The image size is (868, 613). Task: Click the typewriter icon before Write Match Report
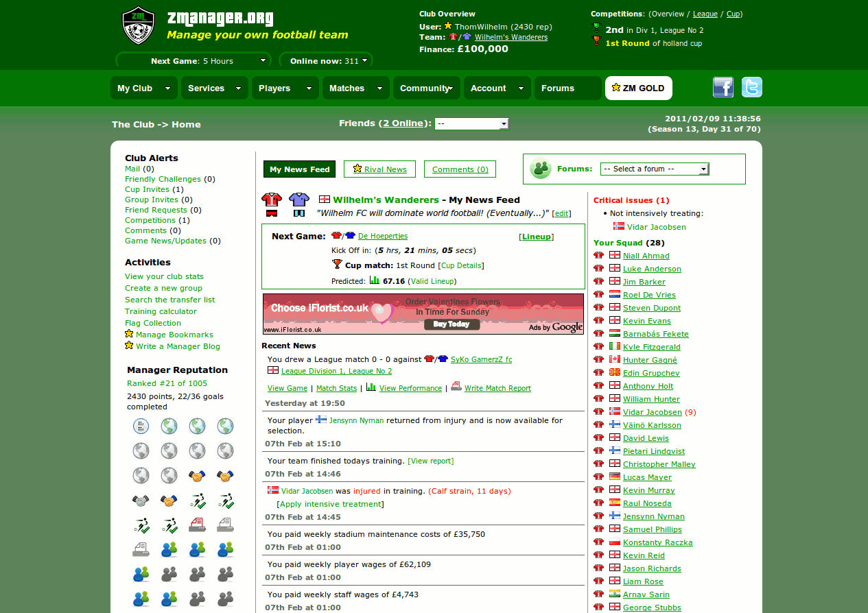[x=456, y=387]
